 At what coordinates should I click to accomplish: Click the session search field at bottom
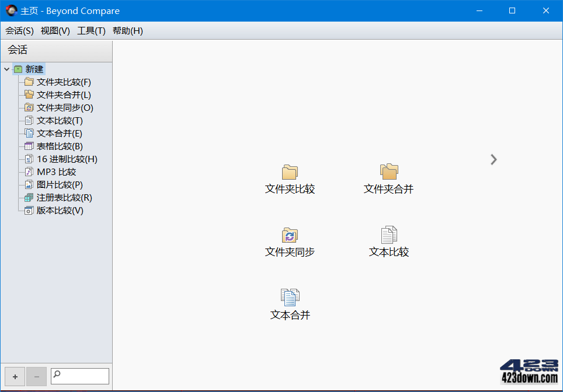coord(79,376)
